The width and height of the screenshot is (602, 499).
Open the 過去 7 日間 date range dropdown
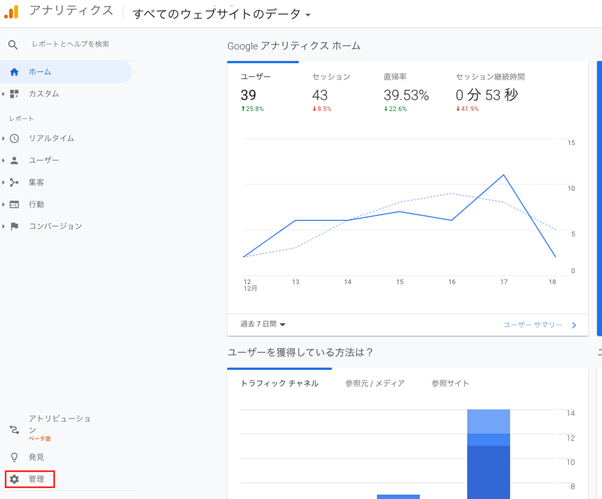(263, 324)
